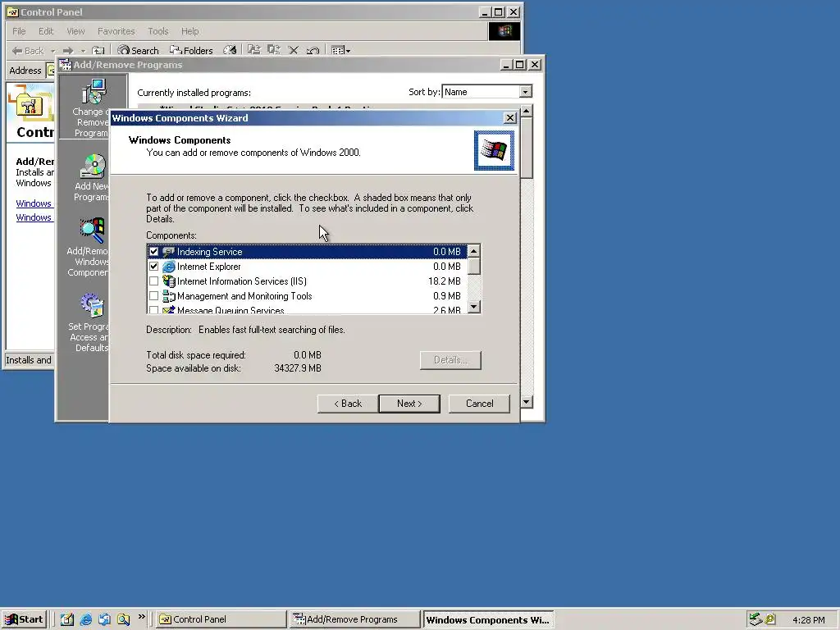Click the components list scrollbar thumb
This screenshot has height=630, width=840.
pos(473,267)
